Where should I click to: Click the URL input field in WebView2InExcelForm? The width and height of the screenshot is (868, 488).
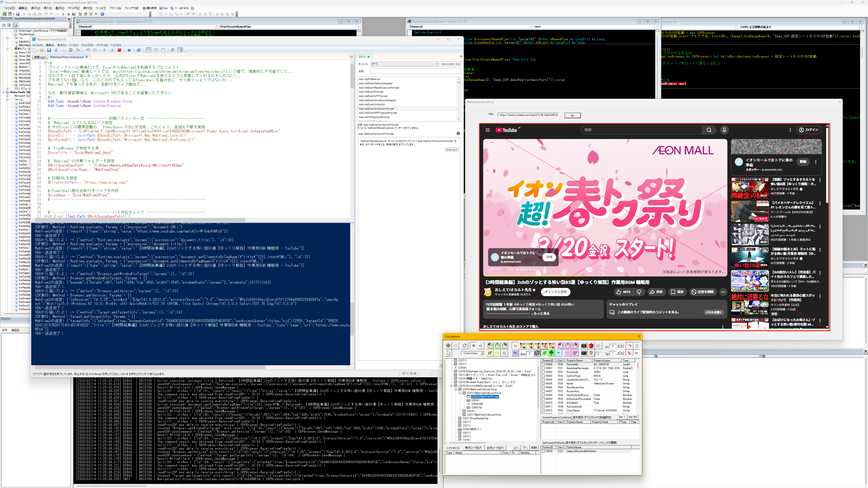[528, 115]
